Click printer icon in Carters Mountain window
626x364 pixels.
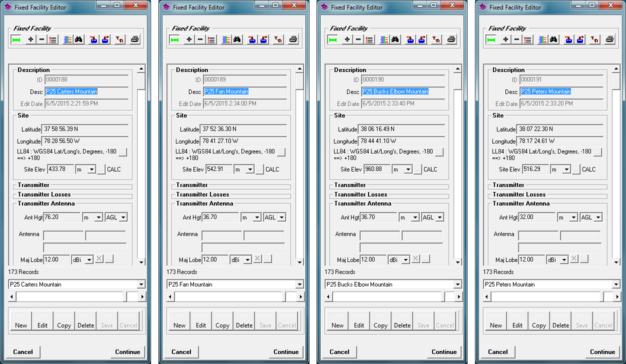click(x=135, y=40)
